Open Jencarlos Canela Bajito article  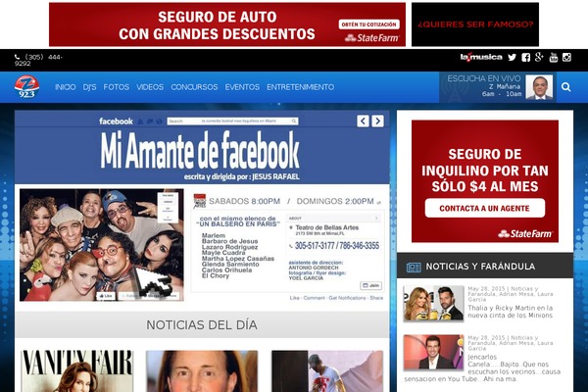pos(482,367)
